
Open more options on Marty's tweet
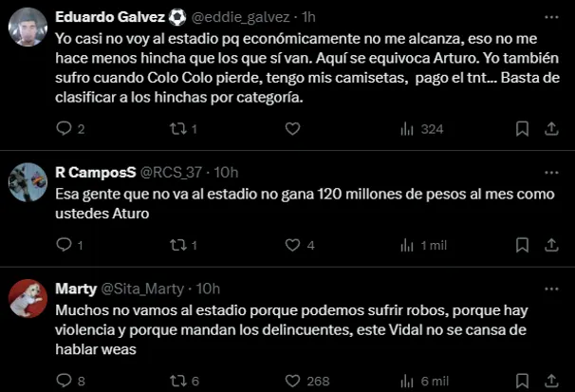pyautogui.click(x=551, y=289)
